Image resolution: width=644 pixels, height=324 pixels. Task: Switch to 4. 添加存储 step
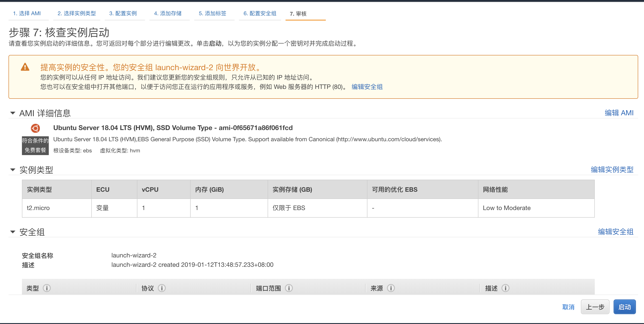pyautogui.click(x=168, y=13)
